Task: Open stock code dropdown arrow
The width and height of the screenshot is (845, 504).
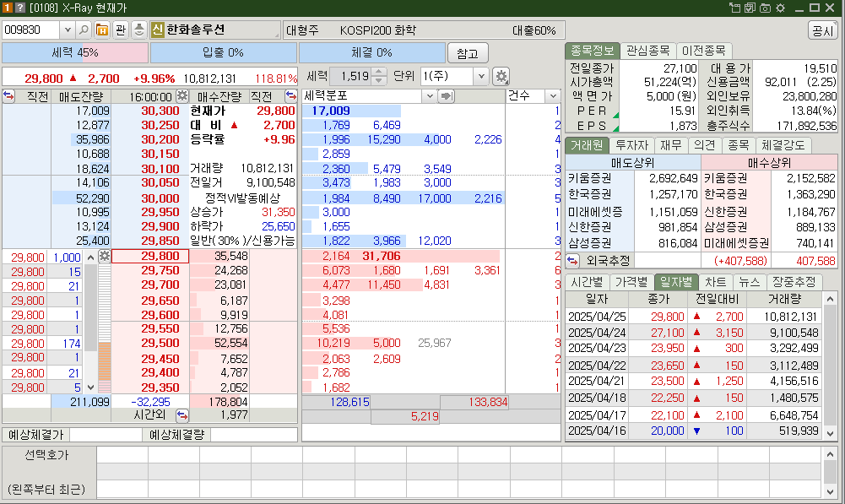Action: (x=68, y=30)
